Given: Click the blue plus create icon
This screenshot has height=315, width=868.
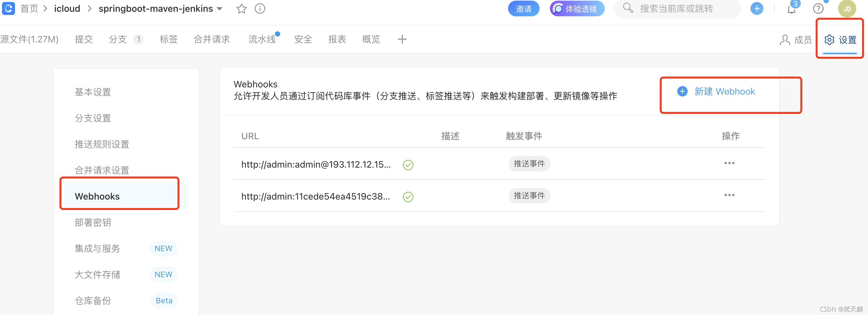Looking at the screenshot, I should pos(757,8).
